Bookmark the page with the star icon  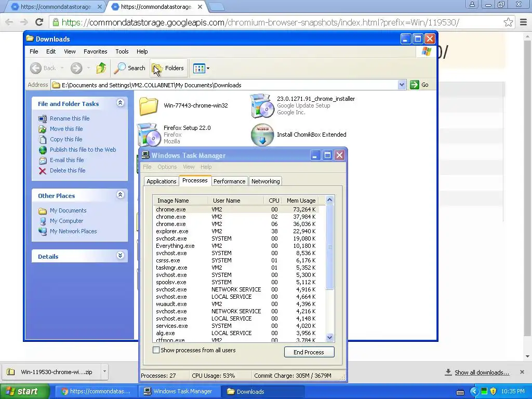coord(508,22)
